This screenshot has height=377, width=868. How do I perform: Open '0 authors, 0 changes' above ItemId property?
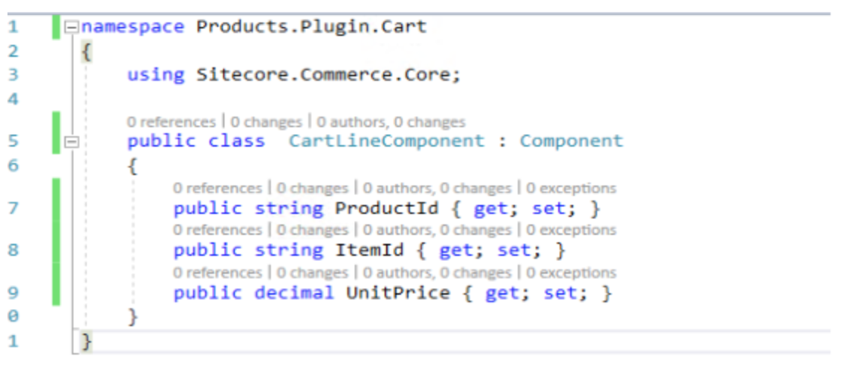coord(437,230)
